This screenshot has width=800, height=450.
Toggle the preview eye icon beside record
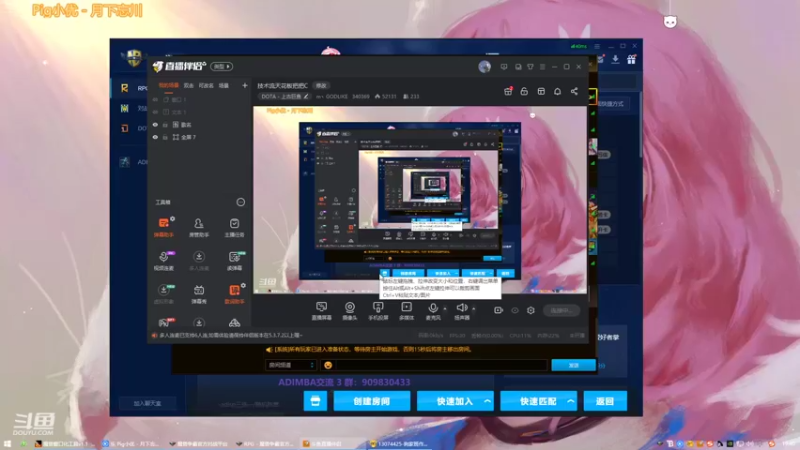[515, 310]
